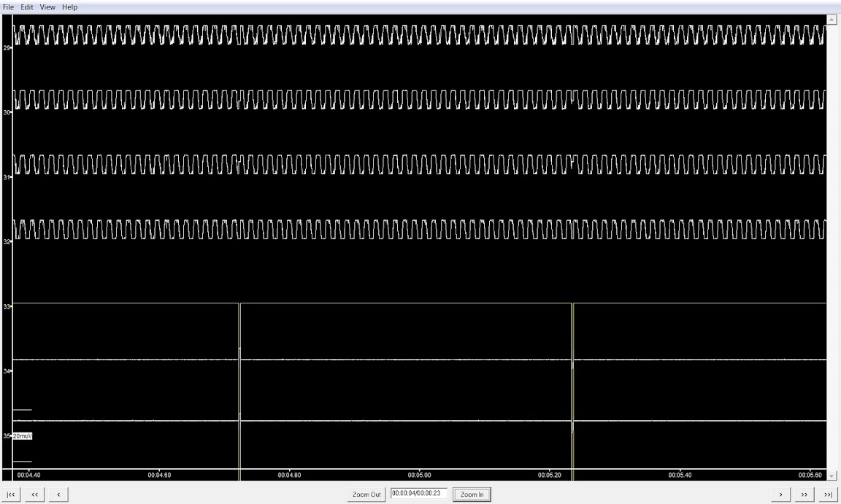
Task: Click the 00:04.40 time axis label
Action: point(29,475)
